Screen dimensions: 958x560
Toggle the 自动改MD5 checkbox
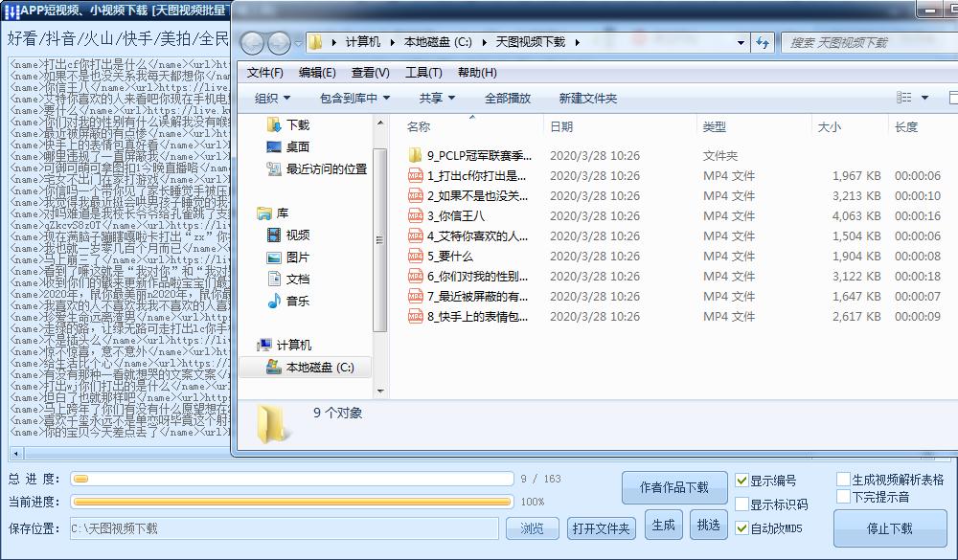[741, 528]
